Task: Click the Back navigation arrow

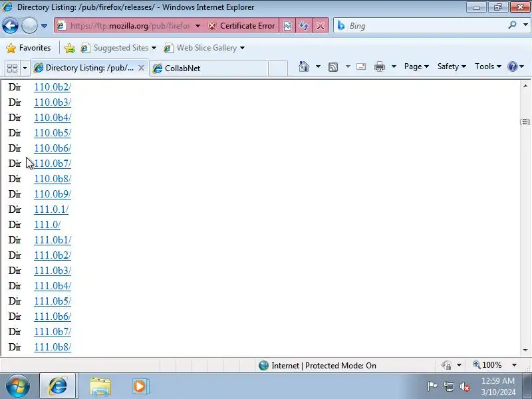Action: coord(10,25)
